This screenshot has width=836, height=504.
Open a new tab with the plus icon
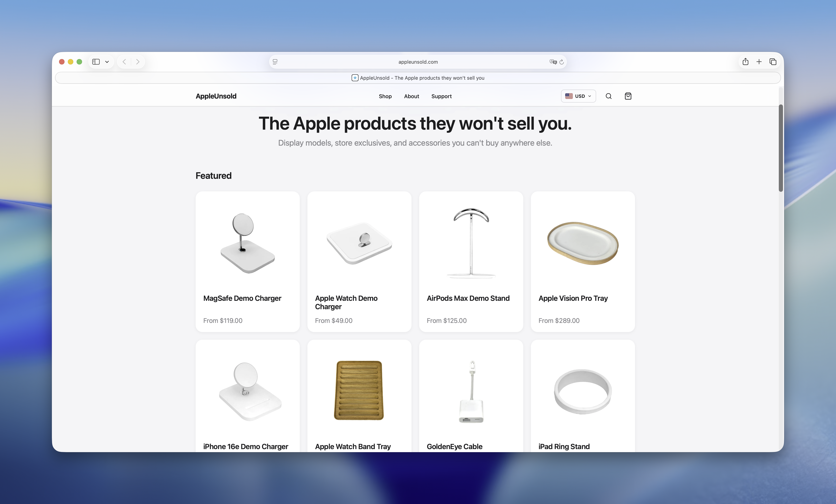pos(759,62)
